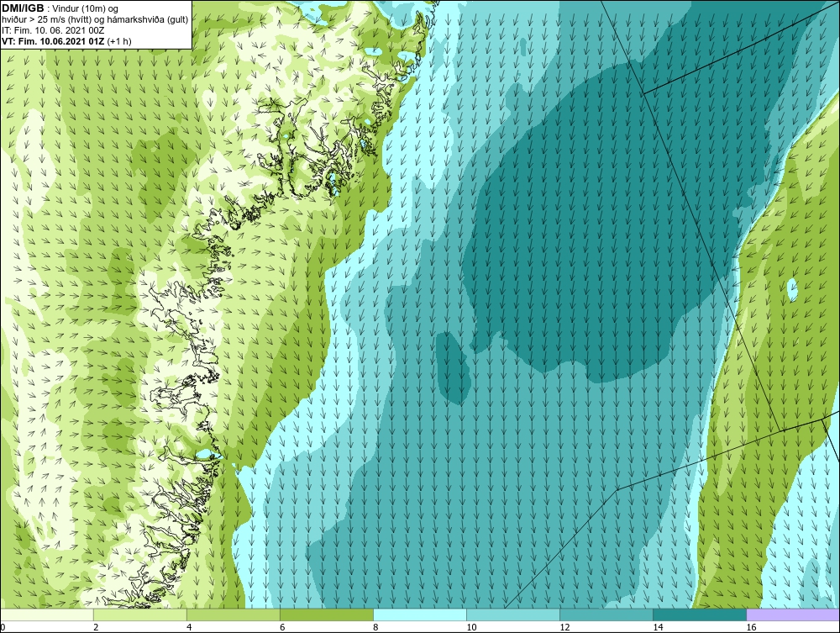The height and width of the screenshot is (633, 840).
Task: Click the legend label '4'
Action: pos(190,627)
